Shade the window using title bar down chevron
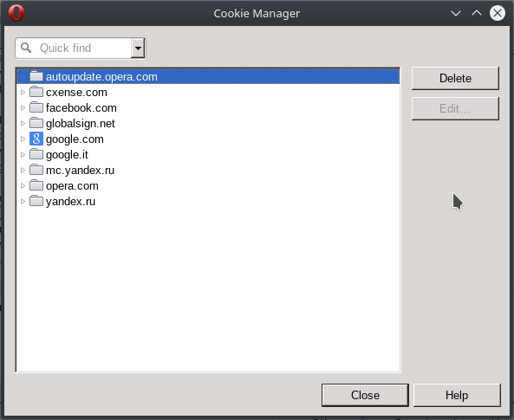514x420 pixels. pyautogui.click(x=456, y=14)
